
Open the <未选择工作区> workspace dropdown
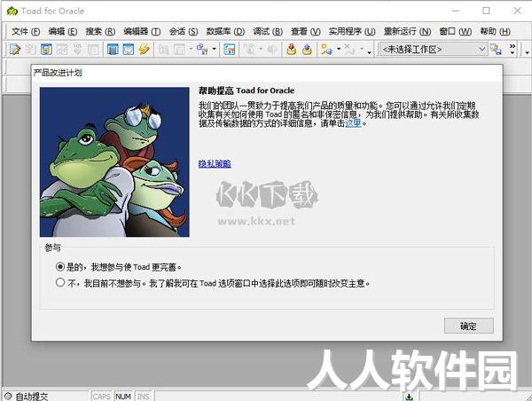point(434,50)
